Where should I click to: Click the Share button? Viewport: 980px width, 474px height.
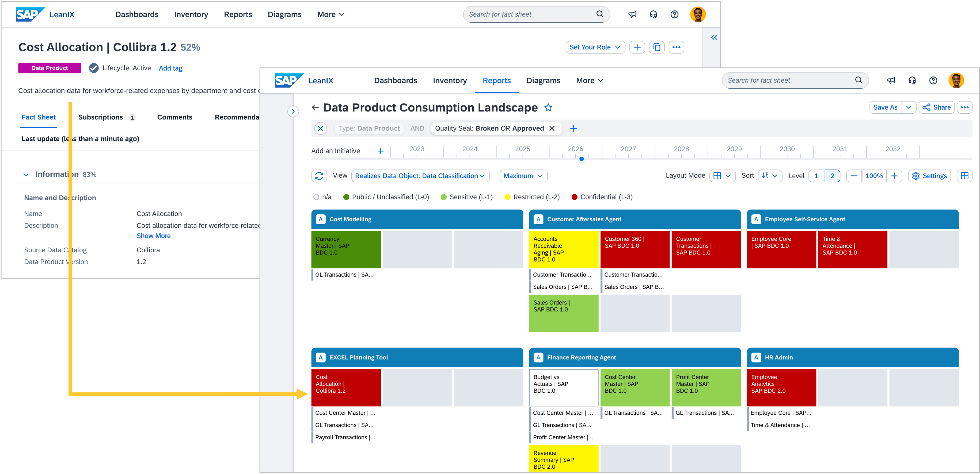coord(936,107)
